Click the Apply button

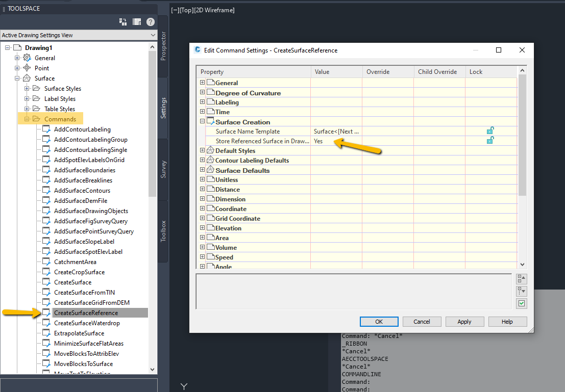[464, 322]
